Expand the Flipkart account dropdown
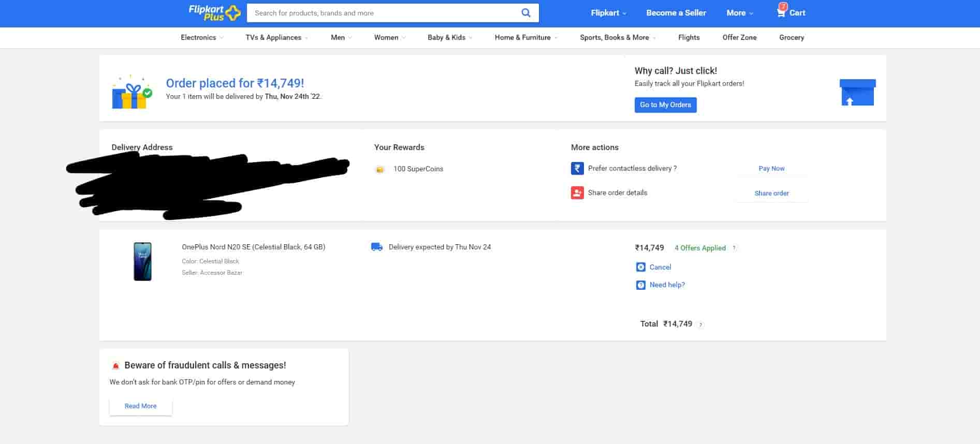Viewport: 980px width, 444px height. click(x=608, y=13)
